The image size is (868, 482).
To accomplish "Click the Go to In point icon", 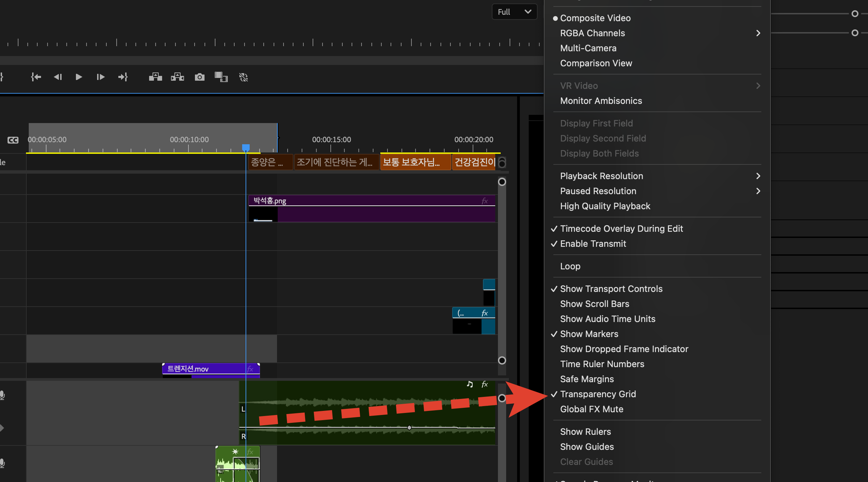I will [x=36, y=77].
